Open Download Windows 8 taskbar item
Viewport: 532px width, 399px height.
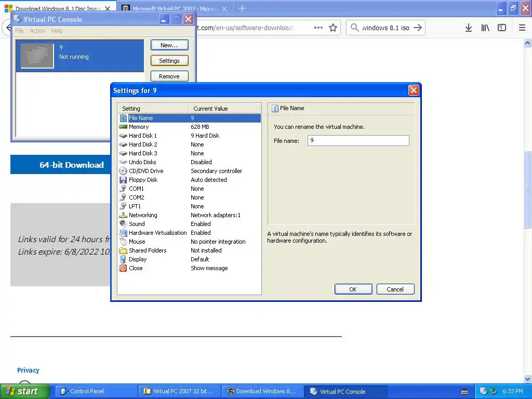(262, 391)
